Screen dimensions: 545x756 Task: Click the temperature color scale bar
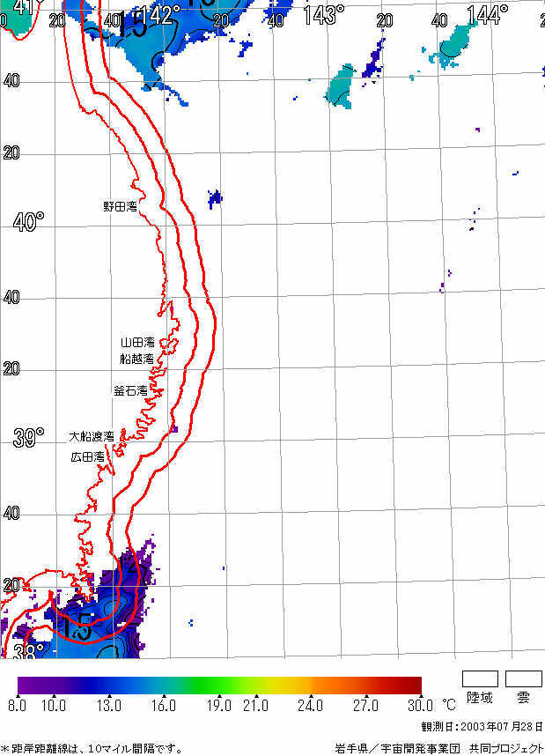[220, 686]
